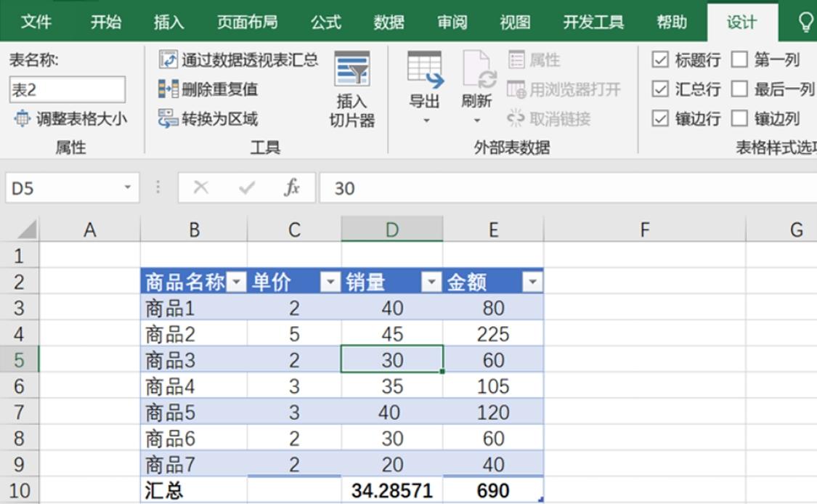Click the 转换为区域 icon
817x504 pixels.
point(168,118)
